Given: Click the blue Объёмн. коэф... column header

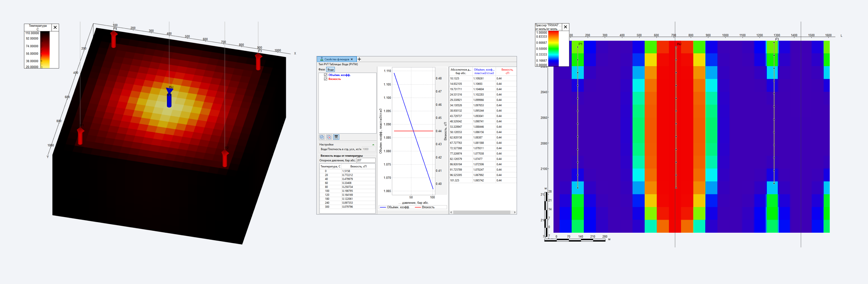Looking at the screenshot, I should [x=484, y=71].
